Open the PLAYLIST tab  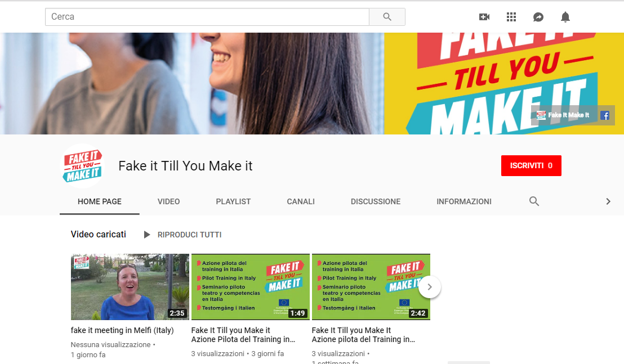point(233,201)
